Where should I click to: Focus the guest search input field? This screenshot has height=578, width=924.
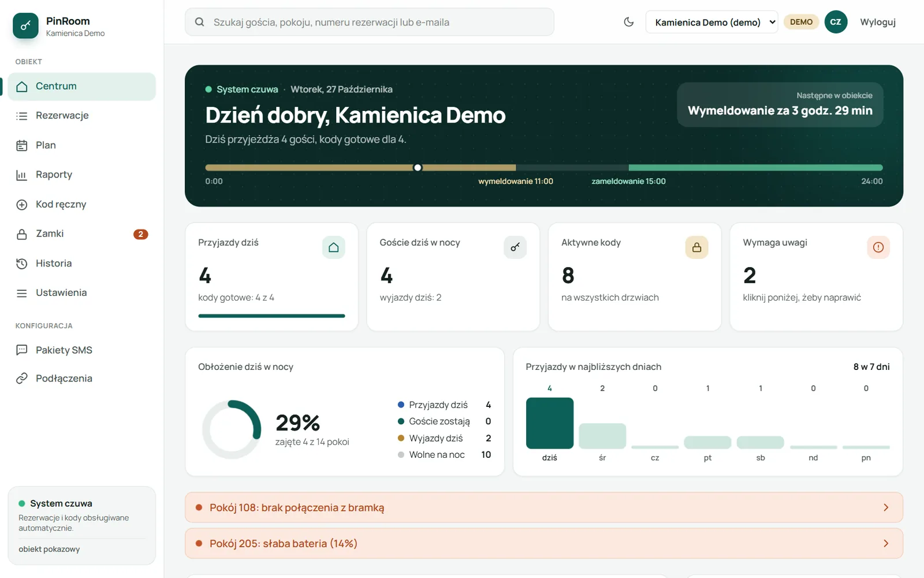click(370, 22)
